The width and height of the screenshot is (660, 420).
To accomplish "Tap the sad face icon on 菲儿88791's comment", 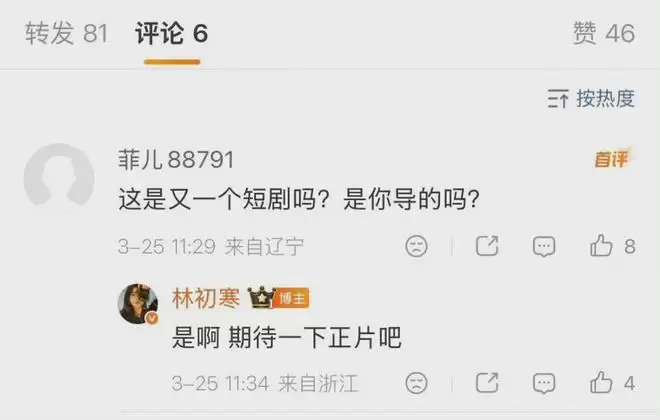I will pyautogui.click(x=416, y=246).
